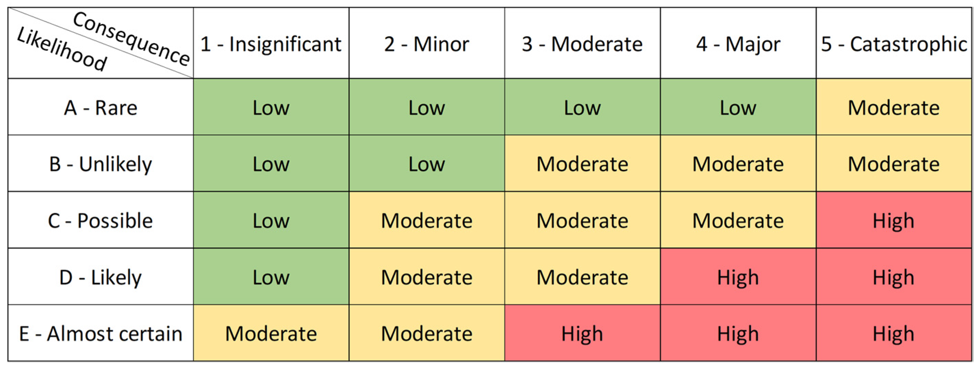The height and width of the screenshot is (369, 980).
Task: Click the Low cell for Unlikely/Minor
Action: pos(427,164)
